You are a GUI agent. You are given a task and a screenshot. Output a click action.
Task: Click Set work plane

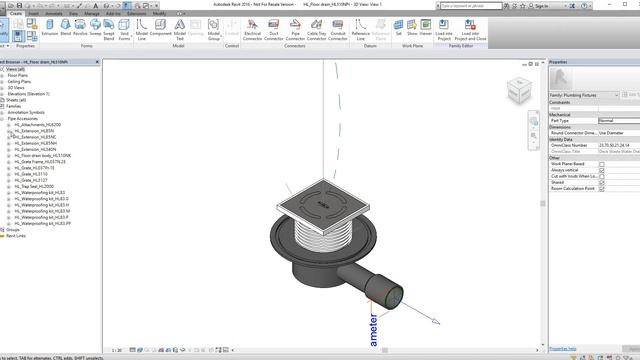pyautogui.click(x=398, y=28)
